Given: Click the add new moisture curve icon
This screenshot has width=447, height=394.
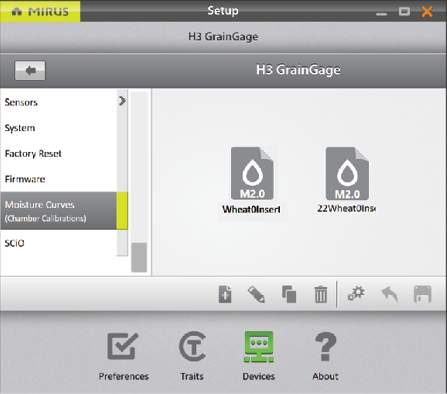Looking at the screenshot, I should point(225,294).
